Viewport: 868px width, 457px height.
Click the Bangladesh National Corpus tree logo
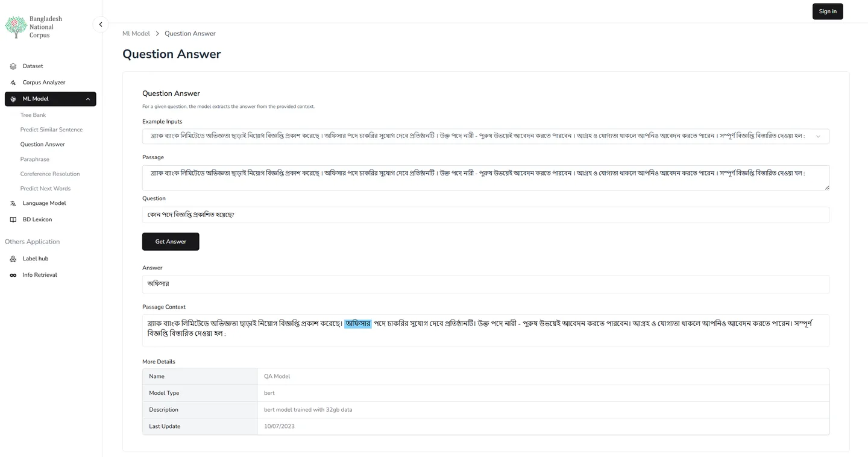pyautogui.click(x=16, y=27)
